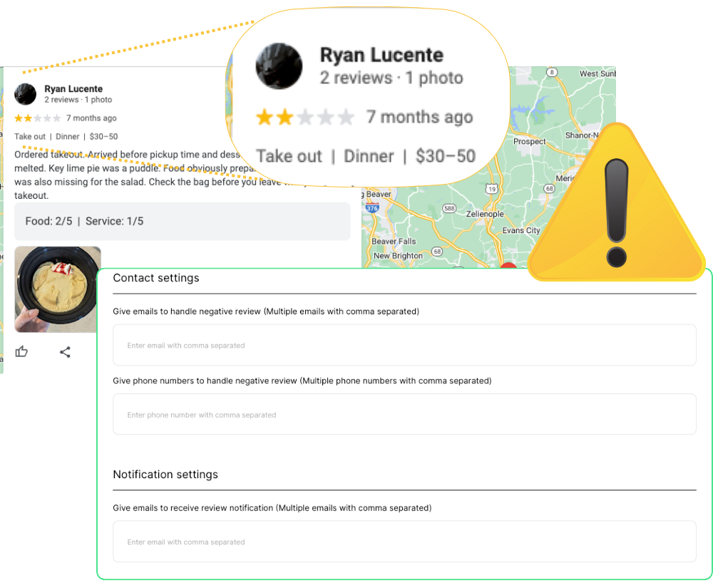Click the enlarged profile avatar in callout
Image resolution: width=713 pixels, height=588 pixels.
[x=279, y=66]
